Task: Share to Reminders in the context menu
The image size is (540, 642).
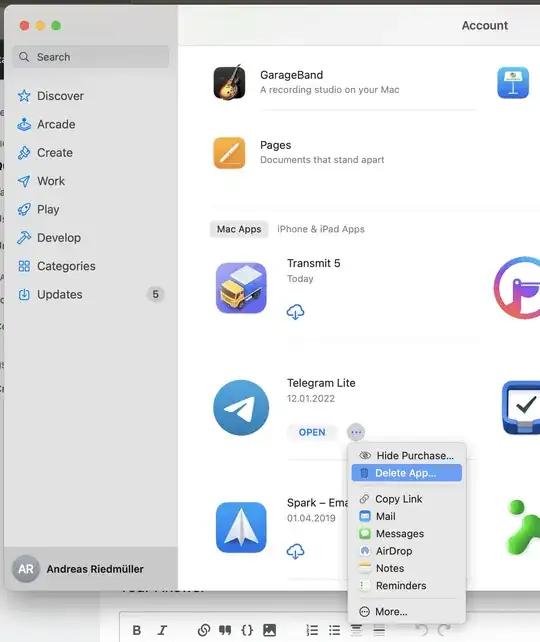Action: [407, 586]
